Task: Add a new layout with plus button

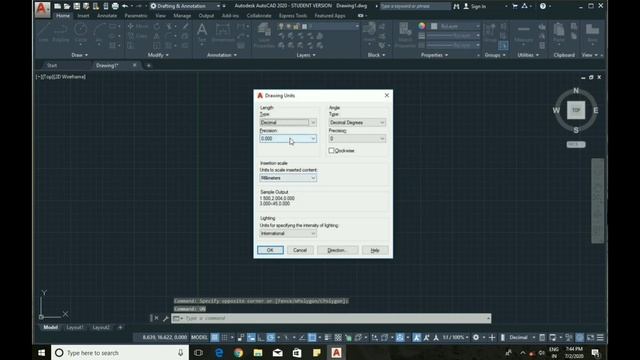Action: click(120, 327)
